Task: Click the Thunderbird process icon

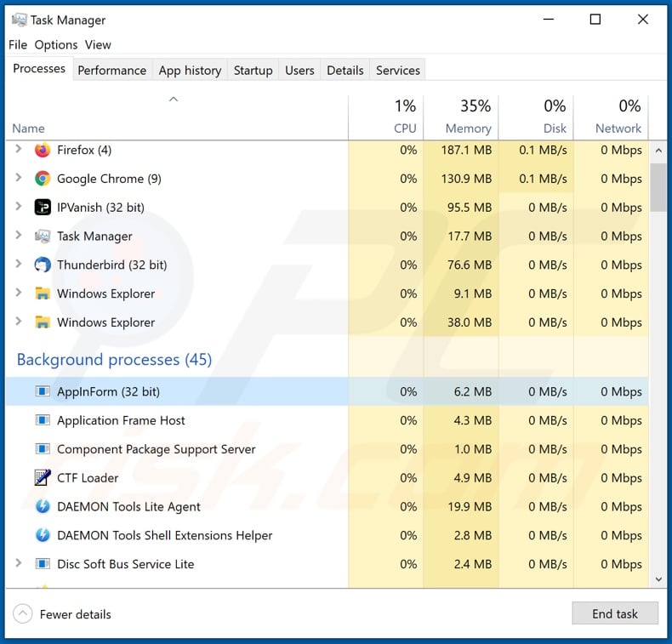Action: point(43,265)
